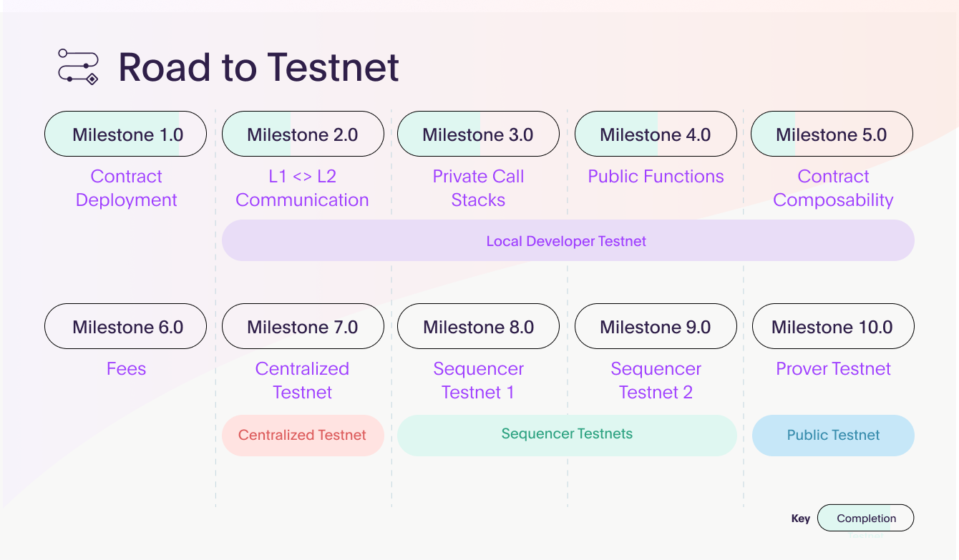959x560 pixels.
Task: Click the Milestone 5.0 badge
Action: (832, 134)
